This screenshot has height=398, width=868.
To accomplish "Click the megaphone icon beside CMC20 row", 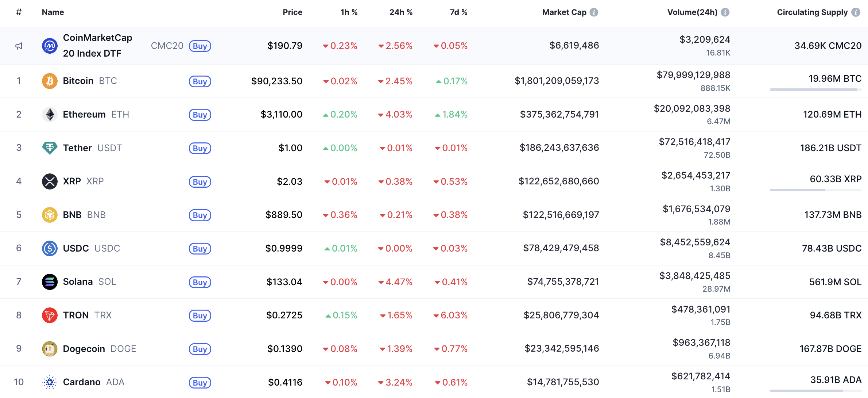I will click(19, 46).
